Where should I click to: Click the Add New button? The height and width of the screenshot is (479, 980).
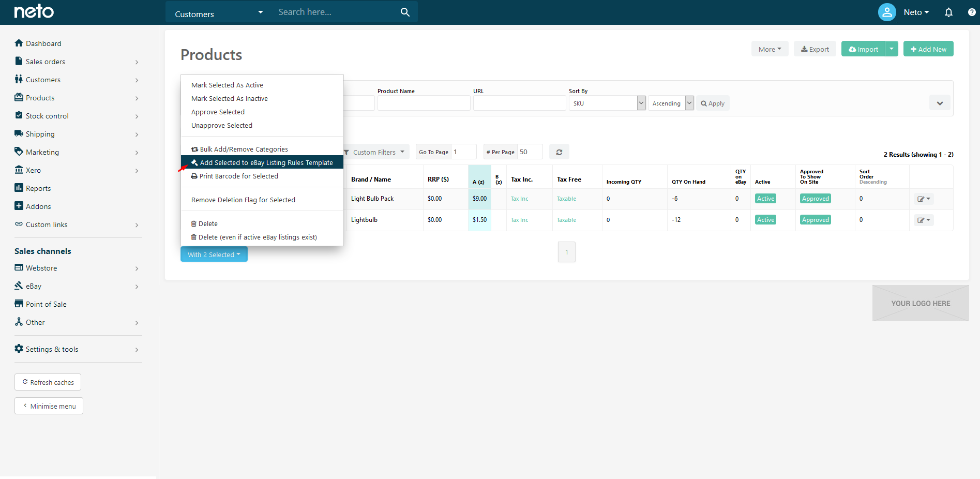tap(928, 49)
